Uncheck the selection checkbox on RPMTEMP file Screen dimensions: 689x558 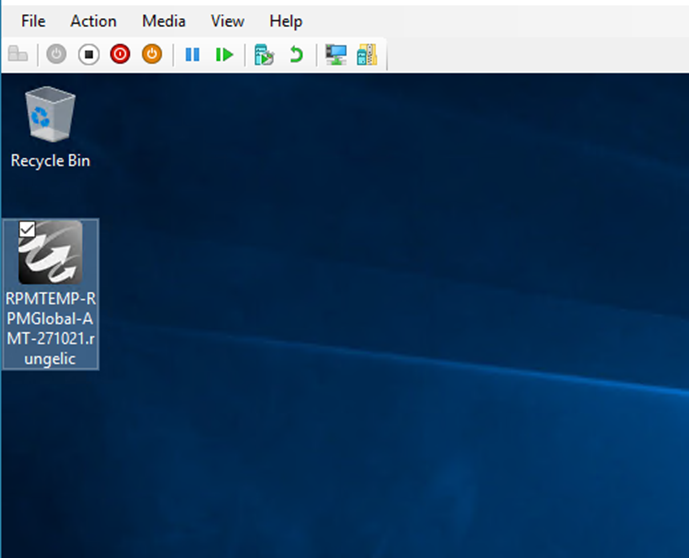point(27,229)
